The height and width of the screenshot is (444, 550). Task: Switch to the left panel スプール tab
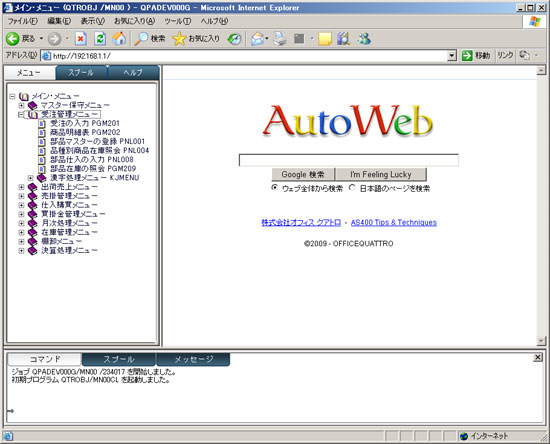[81, 73]
